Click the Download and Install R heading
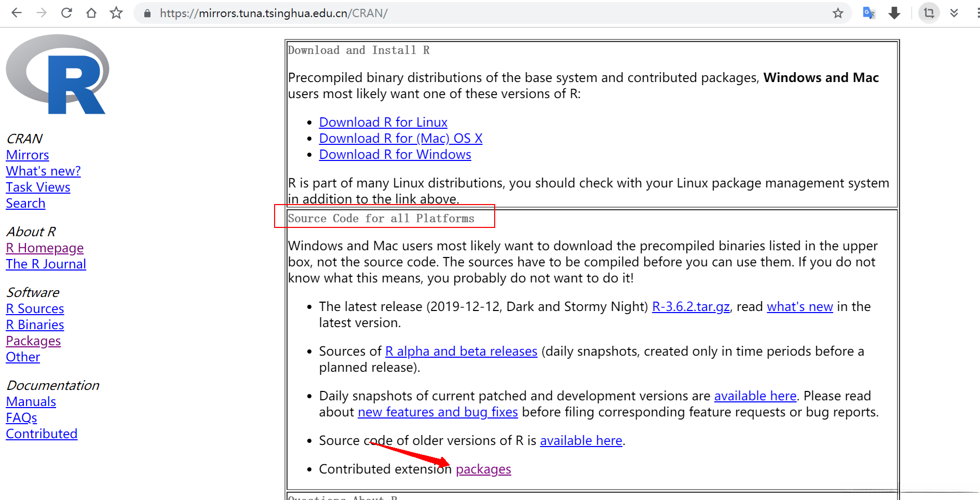Screen dimensions: 980x500 (359, 50)
